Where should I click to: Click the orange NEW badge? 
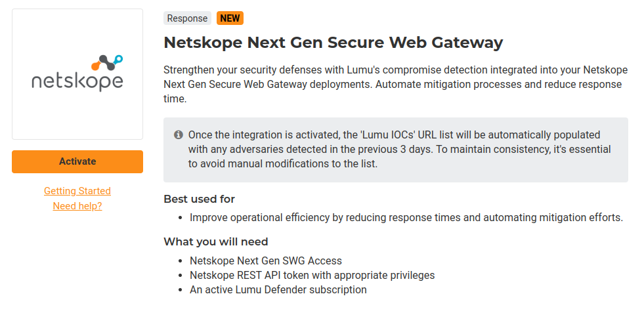(230, 18)
